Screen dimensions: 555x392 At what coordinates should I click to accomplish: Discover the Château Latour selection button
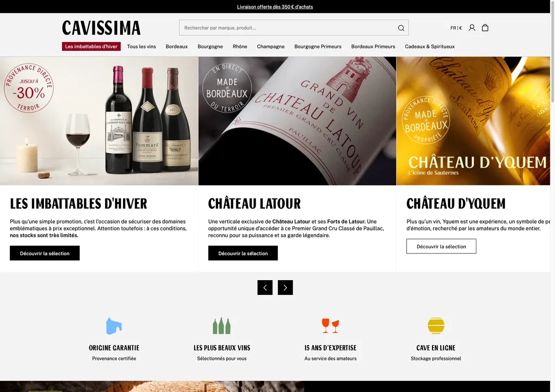pyautogui.click(x=243, y=253)
